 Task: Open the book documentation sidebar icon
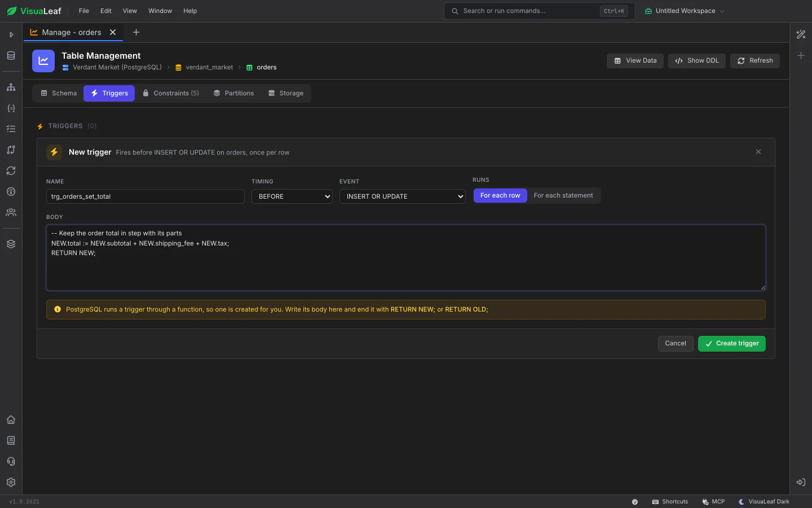tap(11, 441)
